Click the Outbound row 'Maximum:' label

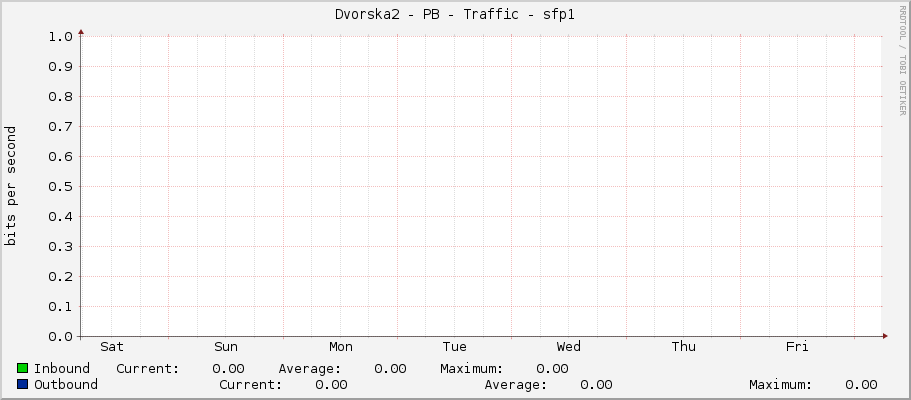pyautogui.click(x=780, y=385)
